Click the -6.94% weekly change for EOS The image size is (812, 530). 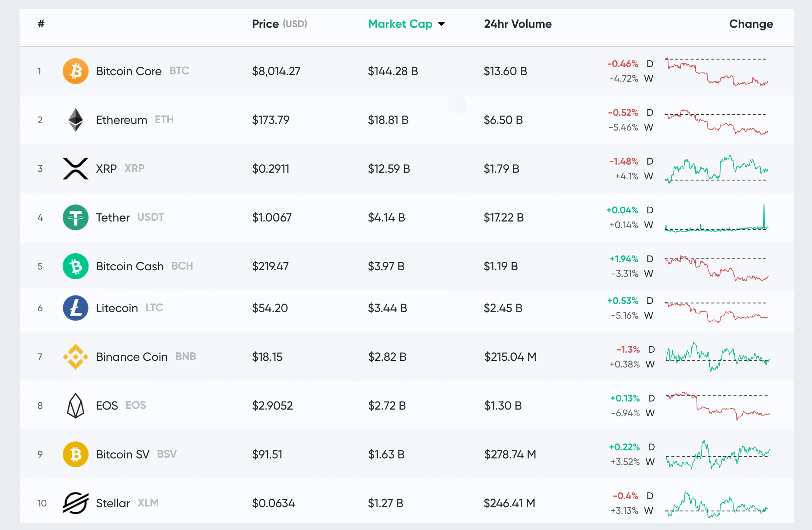(625, 413)
